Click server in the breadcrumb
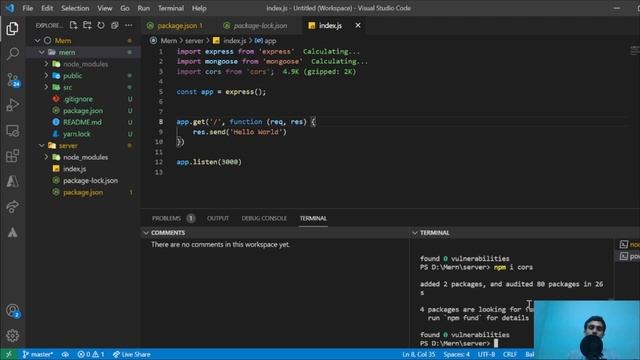The image size is (640, 360). click(x=194, y=40)
